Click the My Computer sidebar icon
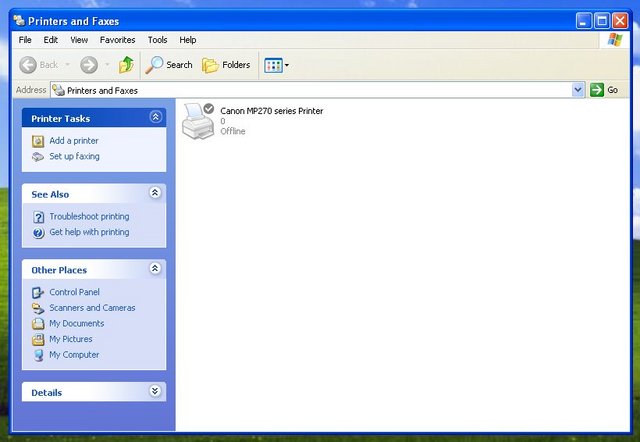Screen dimensions: 640x442 (x=38, y=355)
